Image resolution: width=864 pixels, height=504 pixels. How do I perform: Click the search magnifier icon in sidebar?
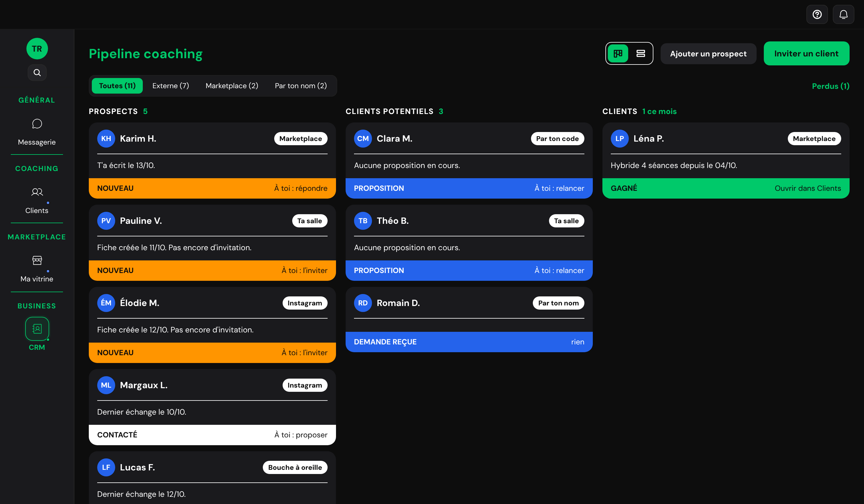pos(37,72)
